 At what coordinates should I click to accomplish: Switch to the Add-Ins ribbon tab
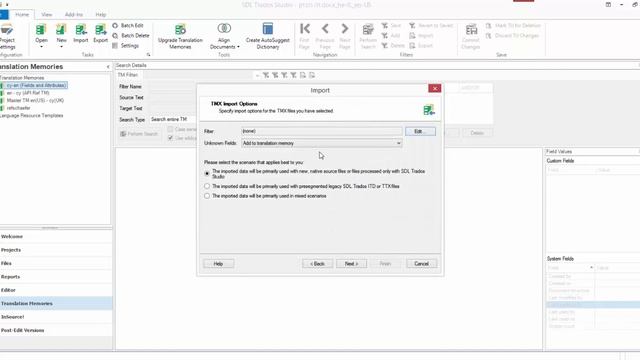coord(74,14)
